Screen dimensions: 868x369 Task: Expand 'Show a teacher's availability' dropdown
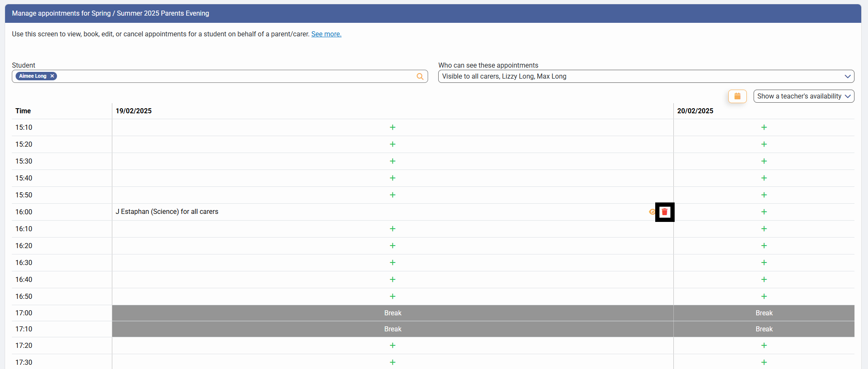click(x=803, y=96)
